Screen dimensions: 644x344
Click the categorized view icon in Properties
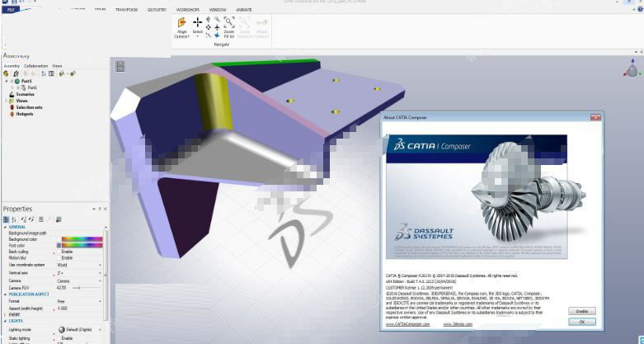[x=6, y=219]
